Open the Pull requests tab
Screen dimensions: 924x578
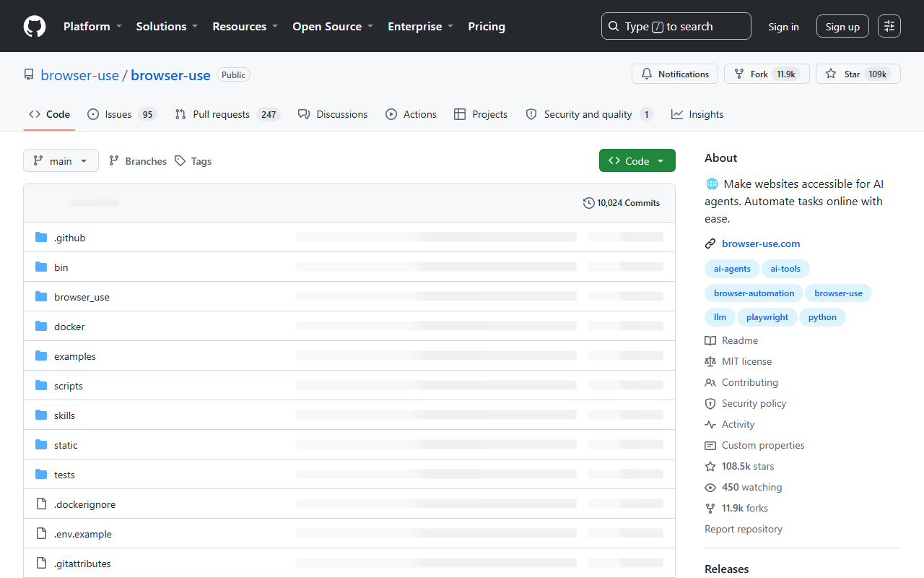[x=227, y=114]
